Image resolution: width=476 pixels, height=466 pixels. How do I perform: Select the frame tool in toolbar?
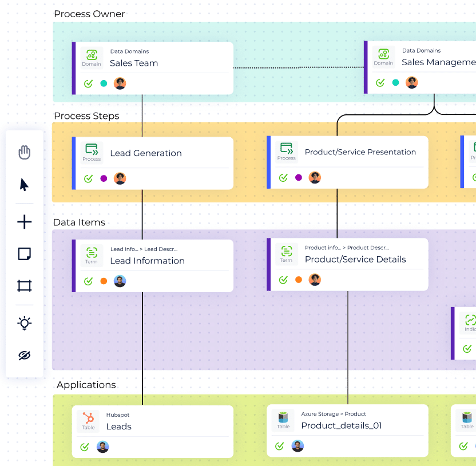[x=24, y=286]
